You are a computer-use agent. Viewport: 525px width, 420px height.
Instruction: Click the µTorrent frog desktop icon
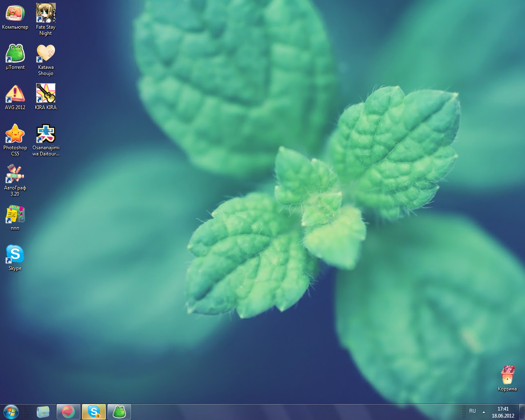(x=15, y=57)
